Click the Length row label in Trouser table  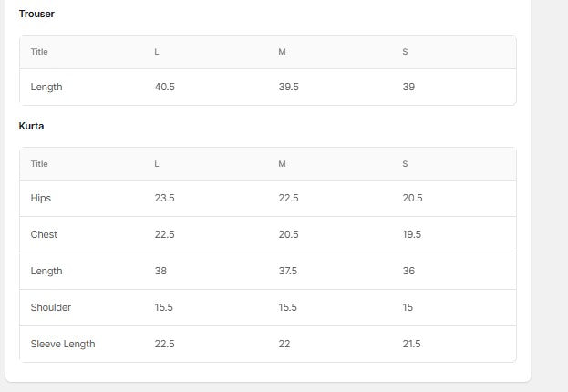46,87
